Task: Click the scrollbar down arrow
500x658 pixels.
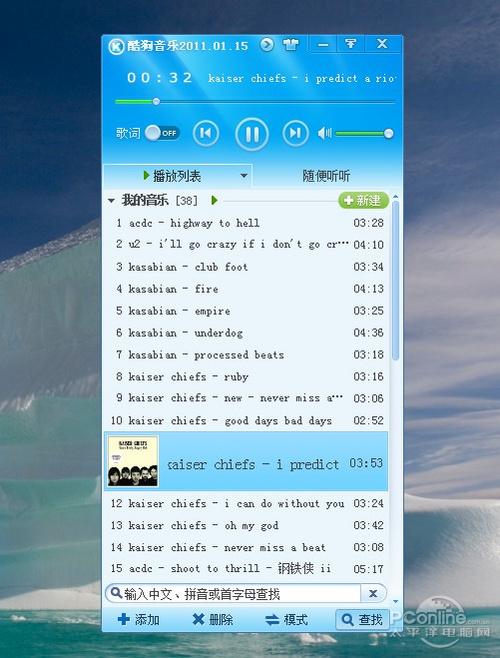Action: (x=395, y=602)
